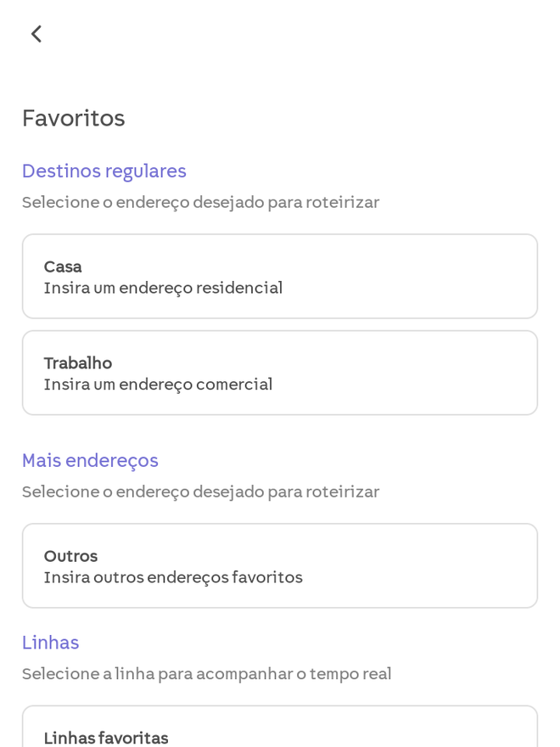This screenshot has width=560, height=747.
Task: Tap 'Insira um endereço residencial' text
Action: click(163, 289)
